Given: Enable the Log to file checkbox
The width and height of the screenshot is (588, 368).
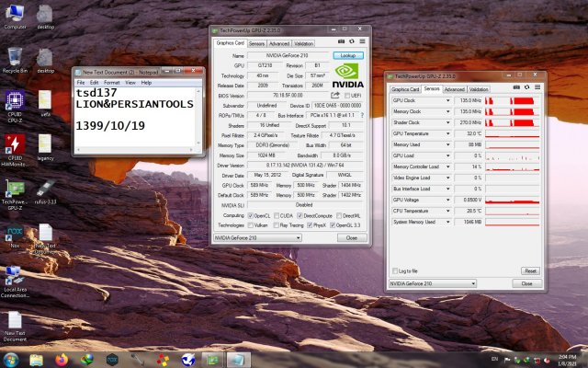Looking at the screenshot, I should tap(396, 270).
